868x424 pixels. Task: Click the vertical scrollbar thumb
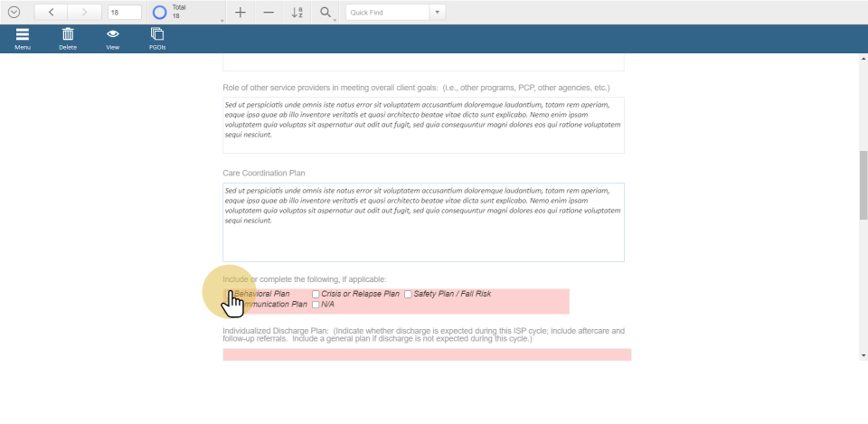(x=863, y=184)
